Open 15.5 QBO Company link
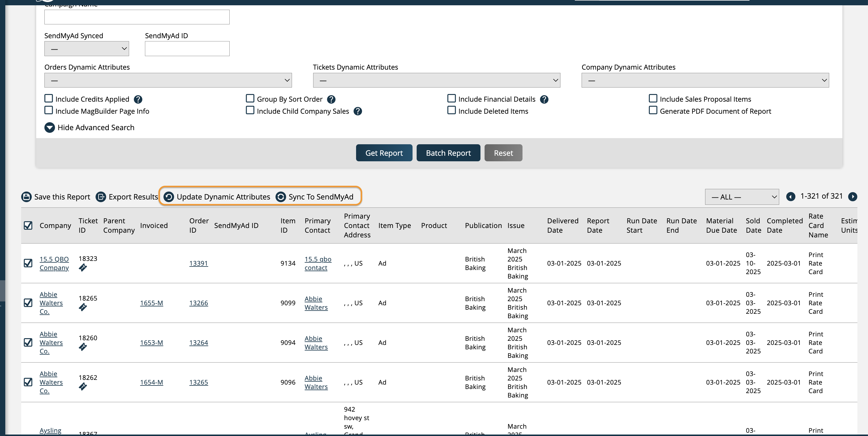Image resolution: width=868 pixels, height=436 pixels. (x=54, y=264)
